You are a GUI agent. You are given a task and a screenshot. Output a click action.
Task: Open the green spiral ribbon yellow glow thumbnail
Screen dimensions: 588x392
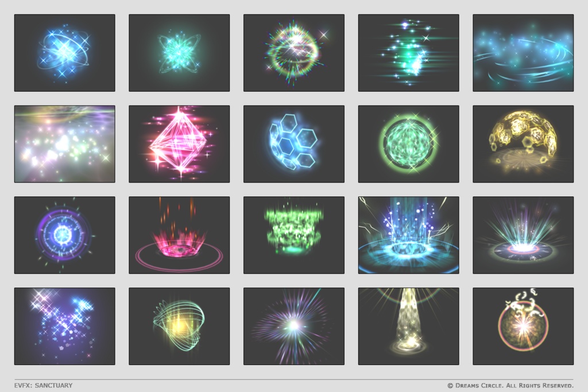[179, 326]
